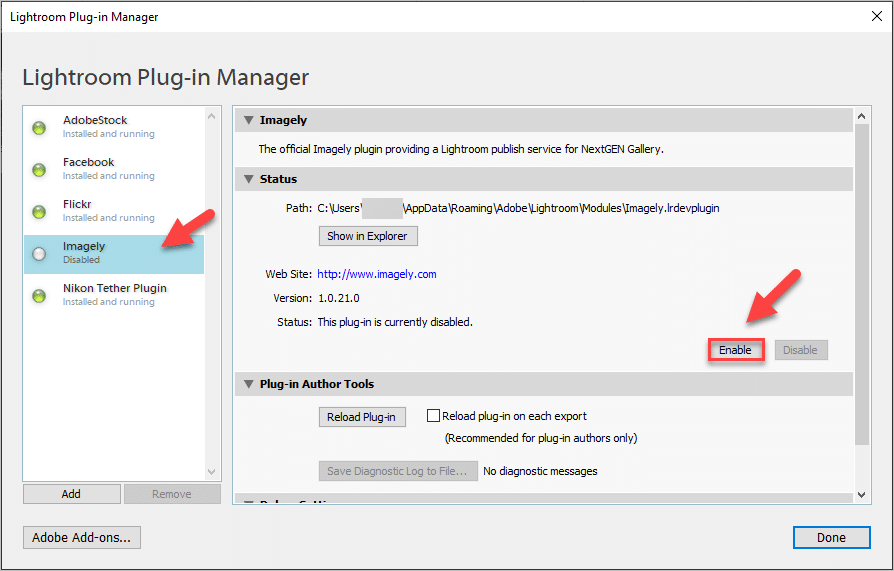
Task: Click the plug-in path text ending Imagely.lrdevplugin
Action: (x=518, y=208)
